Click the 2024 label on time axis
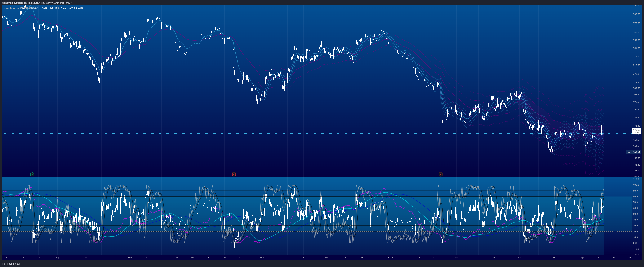This screenshot has height=267, width=644. click(x=390, y=257)
